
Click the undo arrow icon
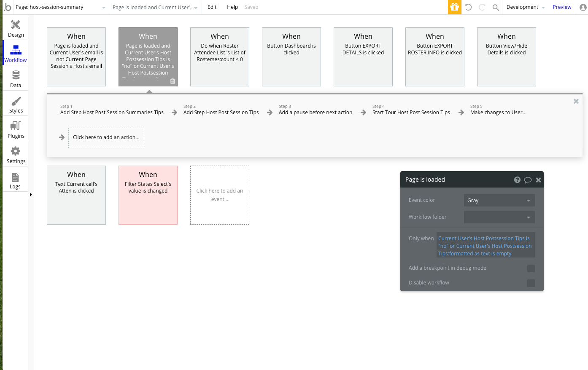pyautogui.click(x=468, y=7)
